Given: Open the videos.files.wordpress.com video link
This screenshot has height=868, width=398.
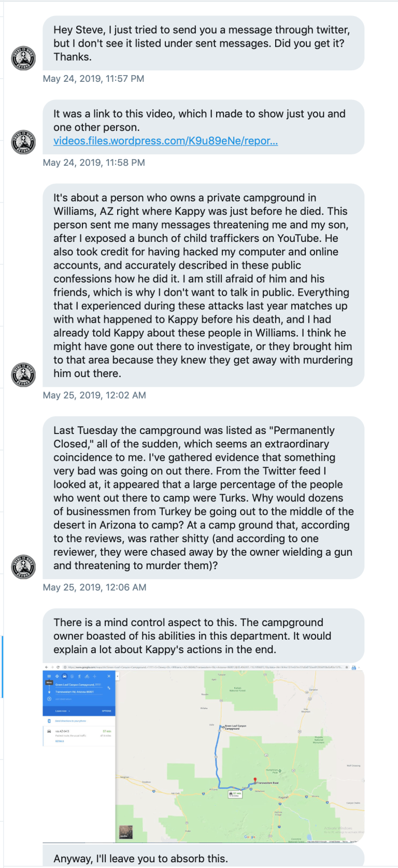Looking at the screenshot, I should 165,141.
